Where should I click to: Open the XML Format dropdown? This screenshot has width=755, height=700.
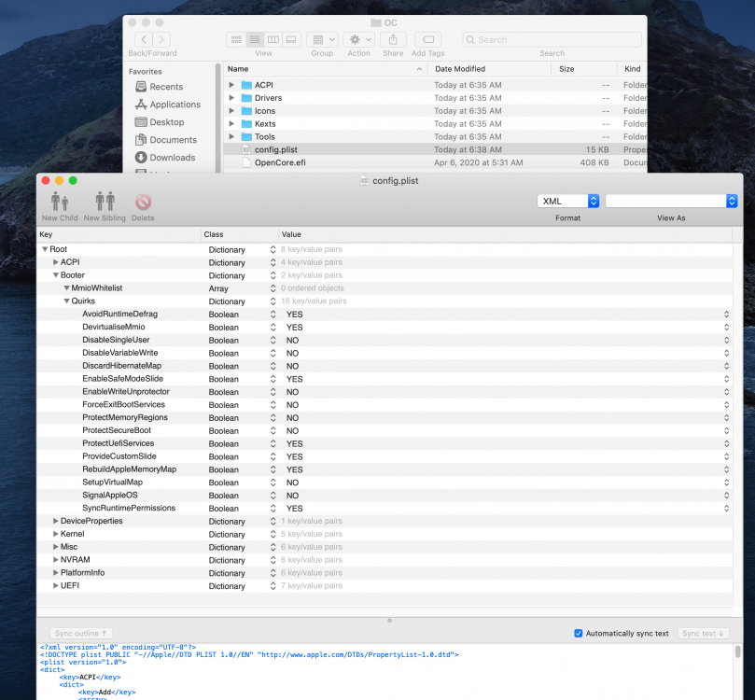[x=568, y=202]
